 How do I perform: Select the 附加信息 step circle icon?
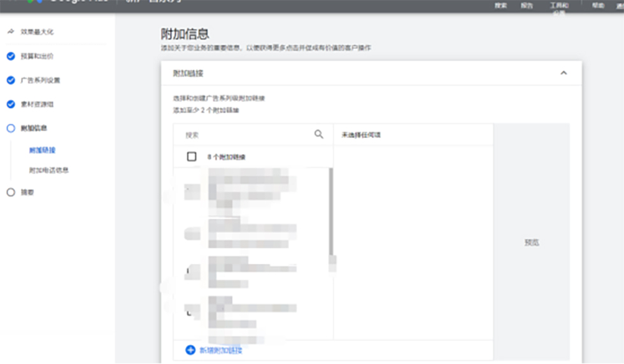click(x=10, y=129)
